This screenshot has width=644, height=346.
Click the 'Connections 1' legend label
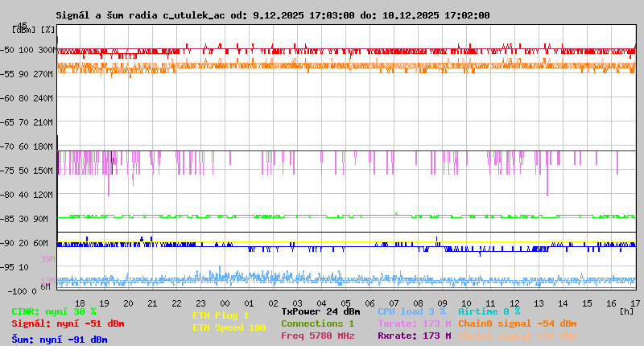(x=317, y=323)
